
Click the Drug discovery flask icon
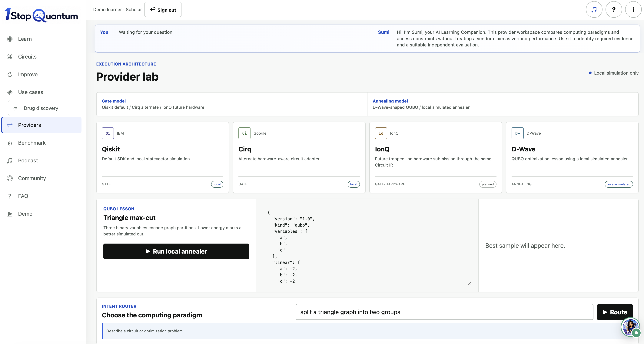15,108
